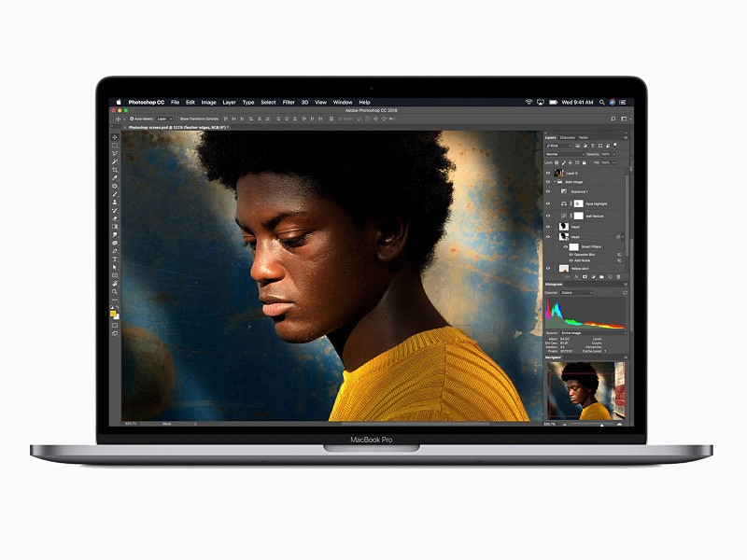Image resolution: width=747 pixels, height=560 pixels.
Task: Enable Show Transform Controls checkbox
Action: pos(177,119)
